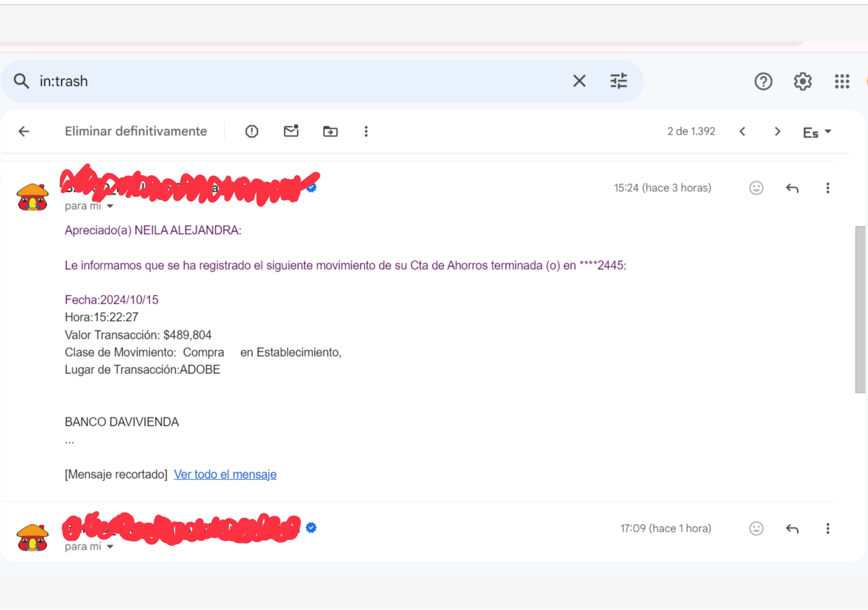
Task: Click the search magnifier icon
Action: 21,81
